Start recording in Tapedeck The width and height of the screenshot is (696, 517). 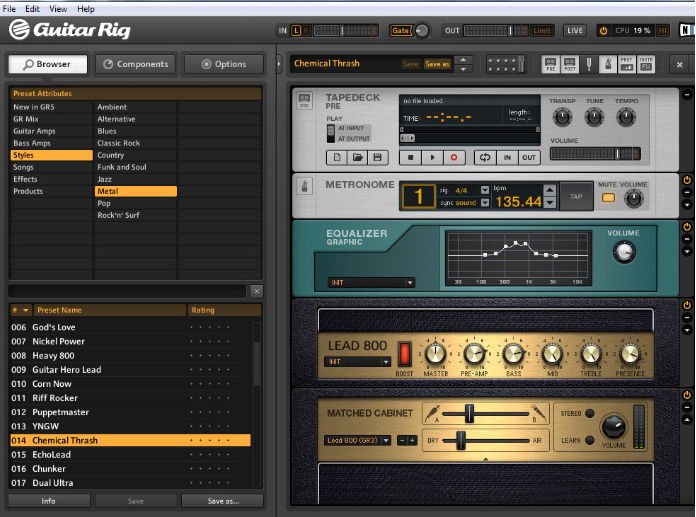click(x=454, y=158)
